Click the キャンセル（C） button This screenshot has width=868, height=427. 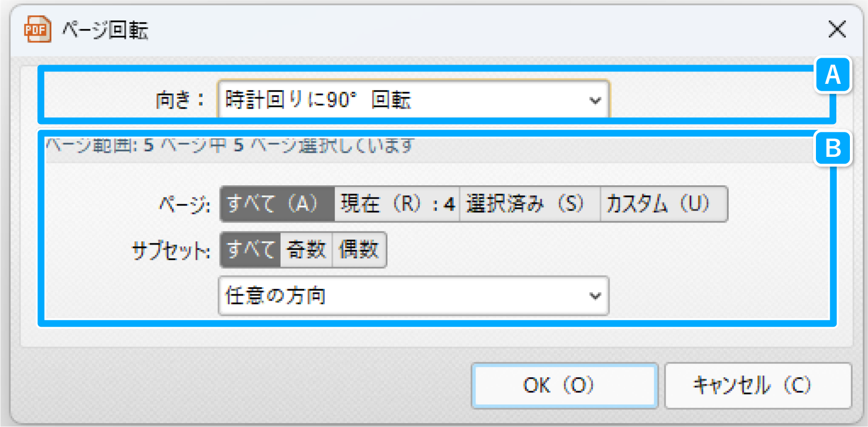point(758,386)
